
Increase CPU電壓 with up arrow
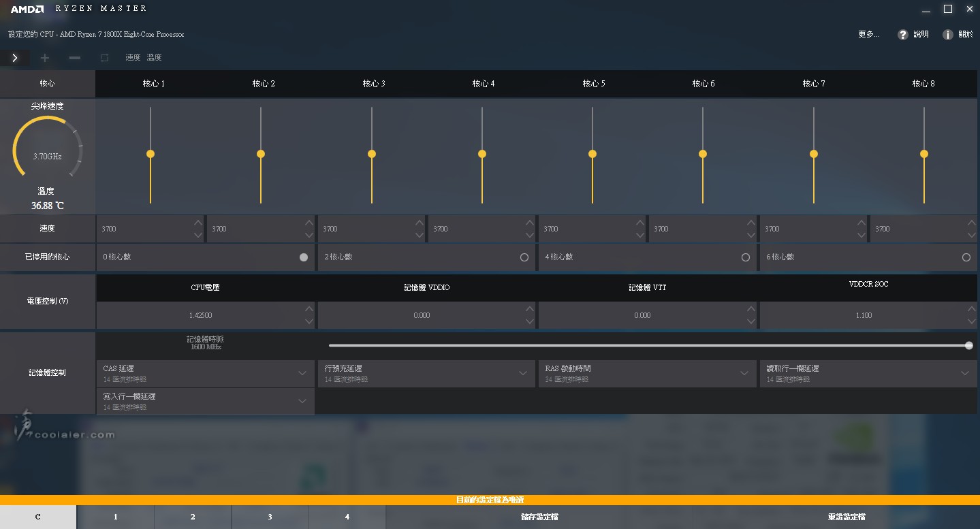[x=309, y=309]
